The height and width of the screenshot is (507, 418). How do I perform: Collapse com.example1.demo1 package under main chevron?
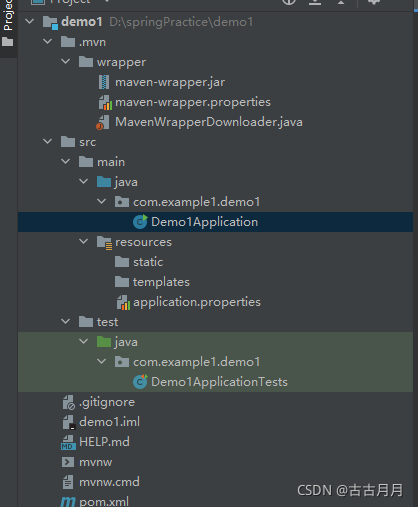click(x=102, y=202)
